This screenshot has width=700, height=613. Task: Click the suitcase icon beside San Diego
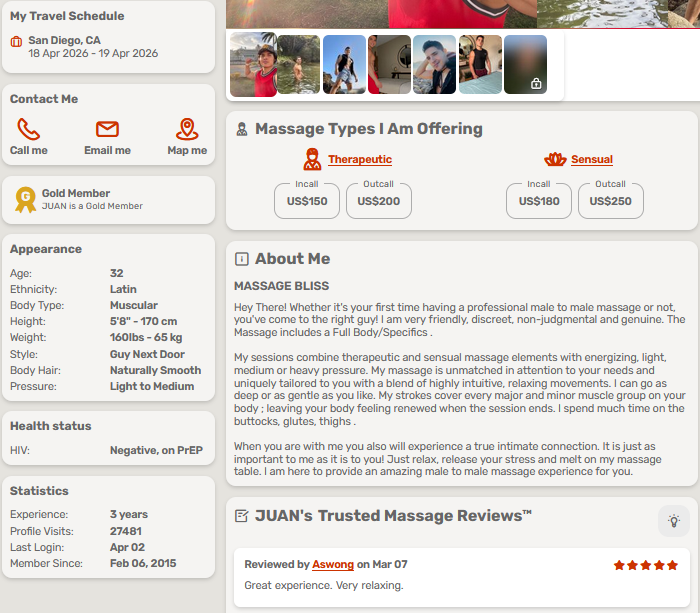tap(16, 41)
